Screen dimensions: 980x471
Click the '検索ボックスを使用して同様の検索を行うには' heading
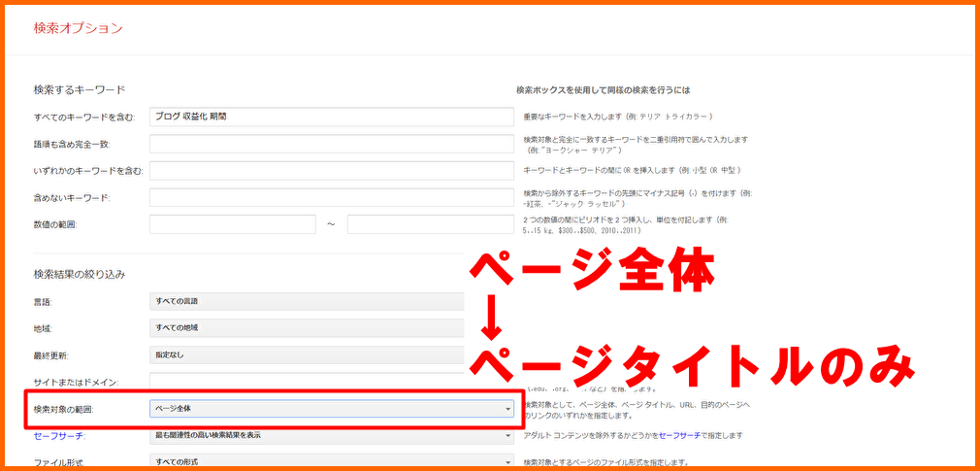pos(604,90)
